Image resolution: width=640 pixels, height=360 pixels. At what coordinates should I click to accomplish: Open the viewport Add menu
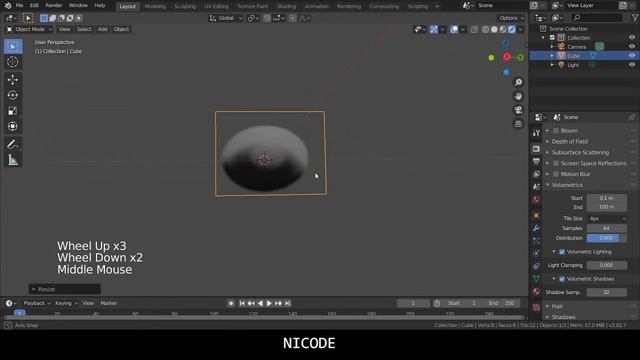tap(102, 29)
